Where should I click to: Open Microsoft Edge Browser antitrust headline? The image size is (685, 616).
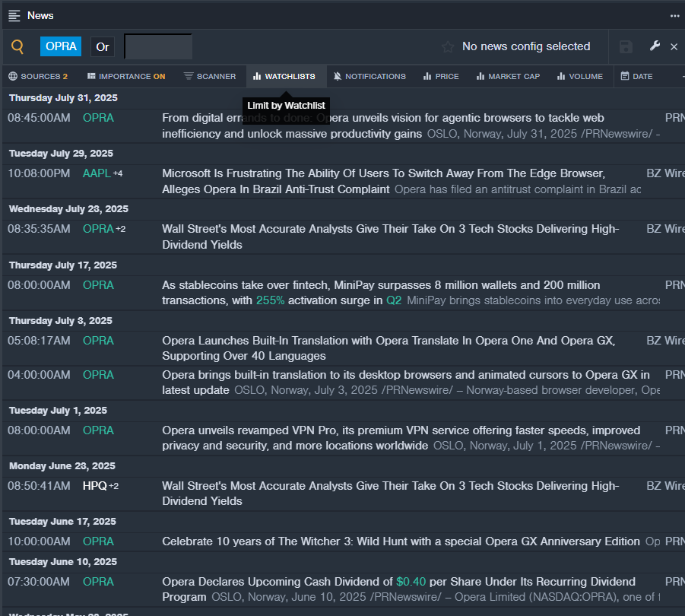pos(384,181)
